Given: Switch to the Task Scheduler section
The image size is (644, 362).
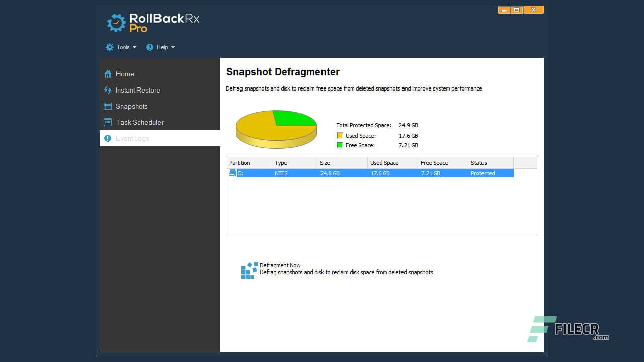Looking at the screenshot, I should point(139,122).
